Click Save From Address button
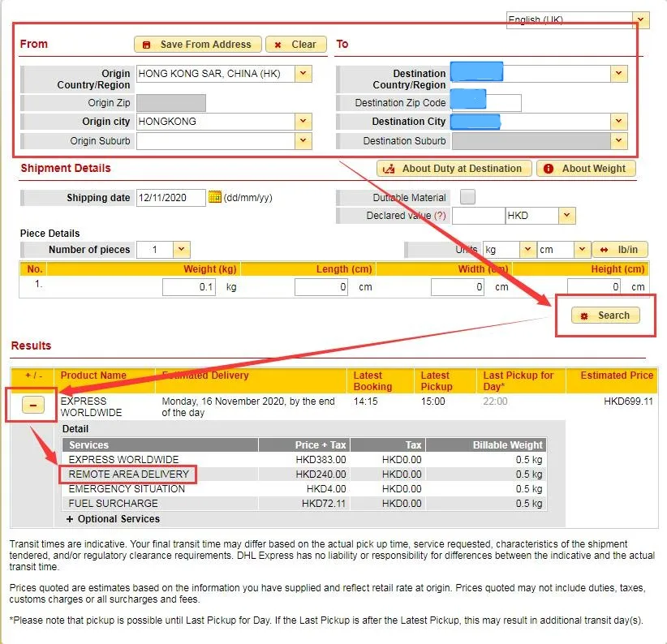The height and width of the screenshot is (644, 667). click(x=198, y=45)
